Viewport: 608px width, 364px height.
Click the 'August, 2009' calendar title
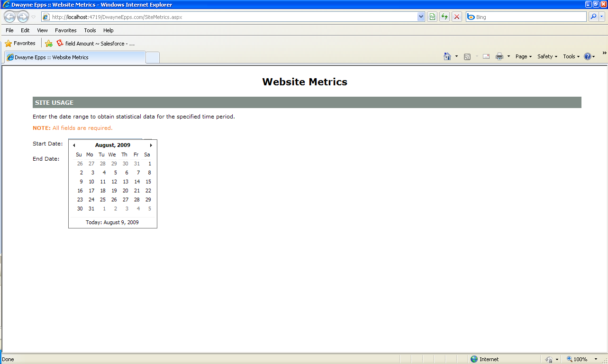113,145
